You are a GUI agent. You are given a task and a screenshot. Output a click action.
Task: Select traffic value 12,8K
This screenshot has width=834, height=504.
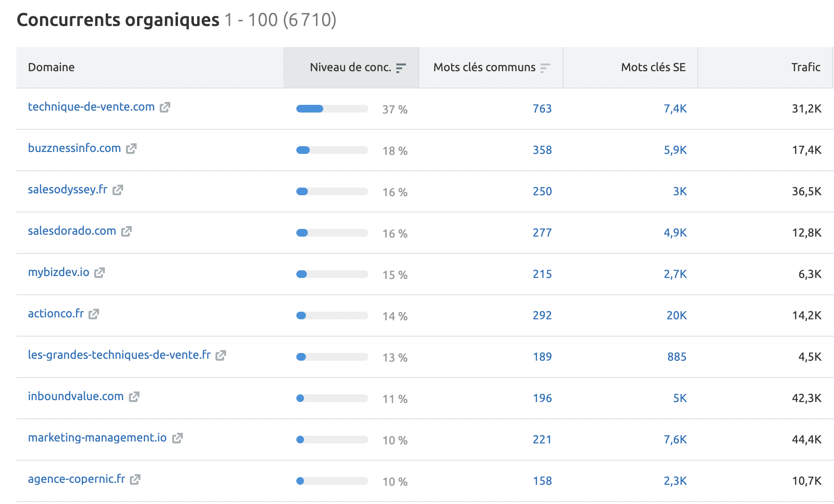click(807, 233)
